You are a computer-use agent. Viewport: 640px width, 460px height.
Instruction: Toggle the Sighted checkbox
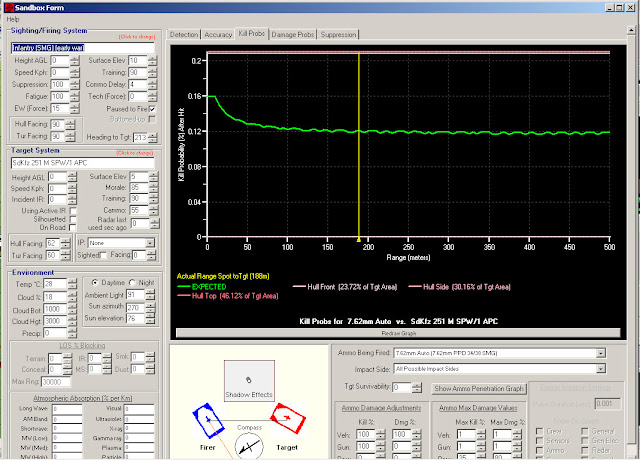tap(103, 255)
